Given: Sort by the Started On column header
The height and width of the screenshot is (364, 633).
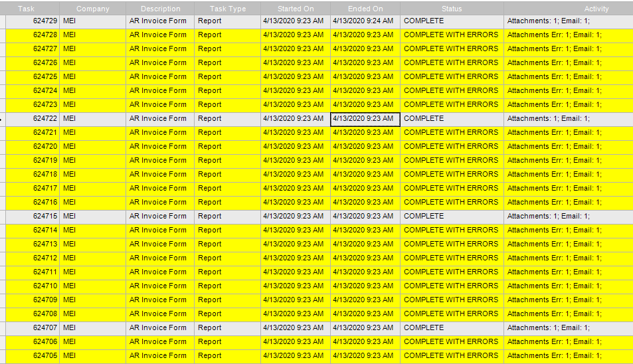Looking at the screenshot, I should [296, 9].
